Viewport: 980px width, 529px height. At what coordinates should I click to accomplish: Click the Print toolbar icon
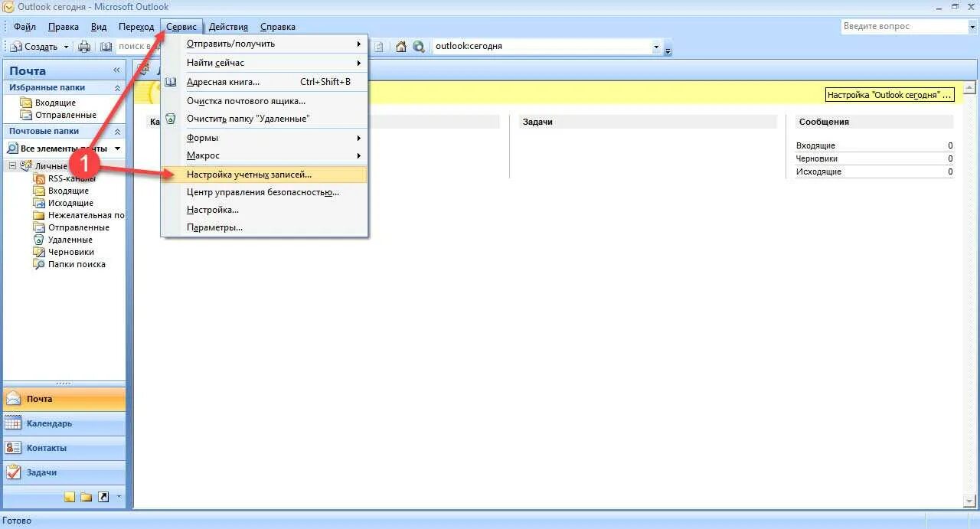pyautogui.click(x=84, y=47)
